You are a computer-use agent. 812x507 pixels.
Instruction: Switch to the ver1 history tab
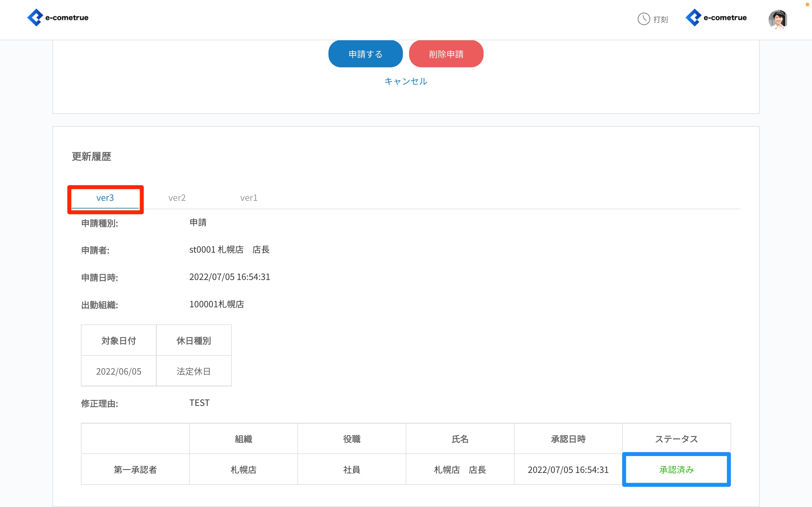(x=249, y=198)
